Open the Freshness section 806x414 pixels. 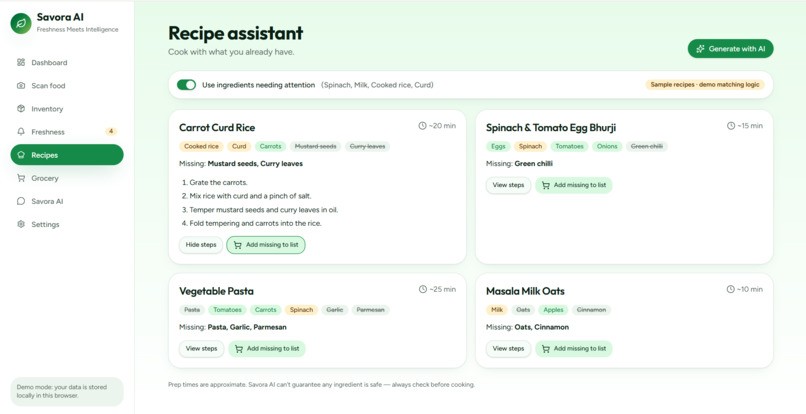click(x=67, y=132)
